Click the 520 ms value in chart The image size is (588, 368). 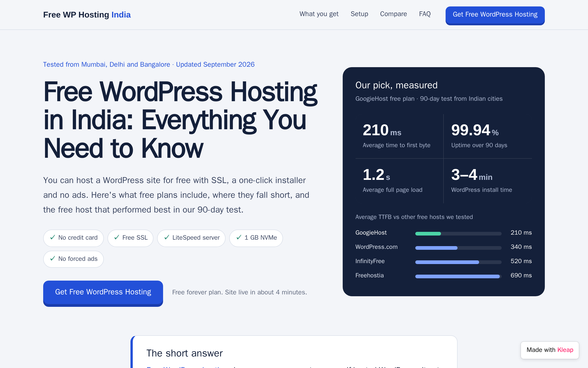click(x=521, y=261)
